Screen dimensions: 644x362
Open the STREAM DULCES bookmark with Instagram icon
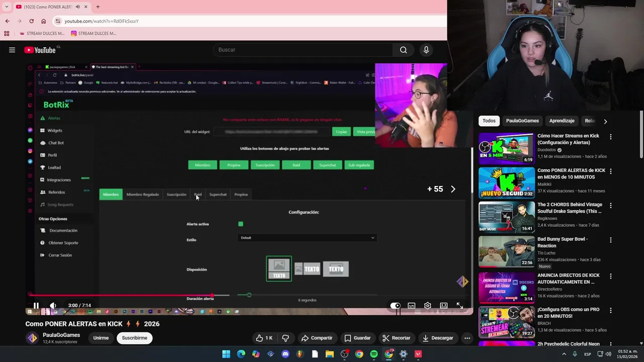point(94,34)
